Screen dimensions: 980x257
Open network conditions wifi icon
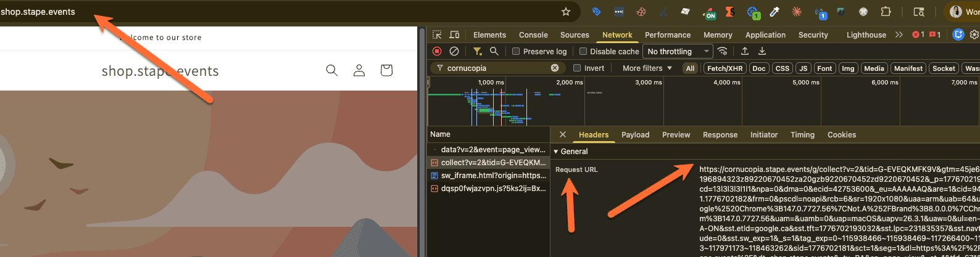coord(722,51)
